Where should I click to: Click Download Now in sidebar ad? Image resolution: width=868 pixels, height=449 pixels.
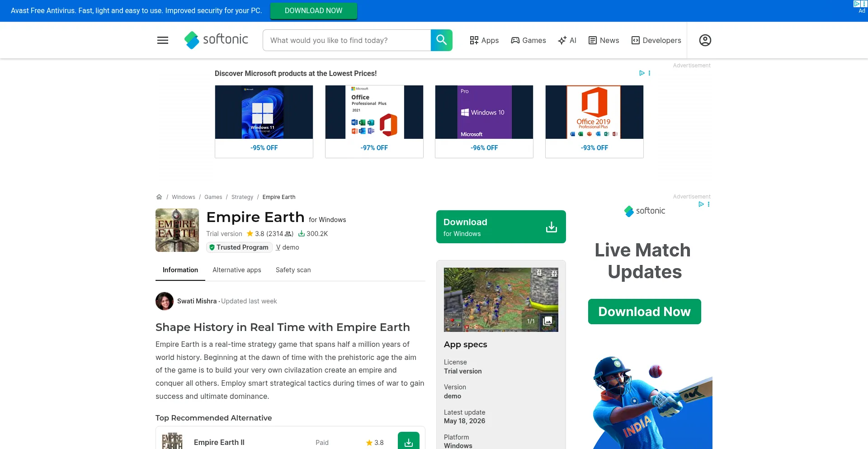(x=645, y=312)
